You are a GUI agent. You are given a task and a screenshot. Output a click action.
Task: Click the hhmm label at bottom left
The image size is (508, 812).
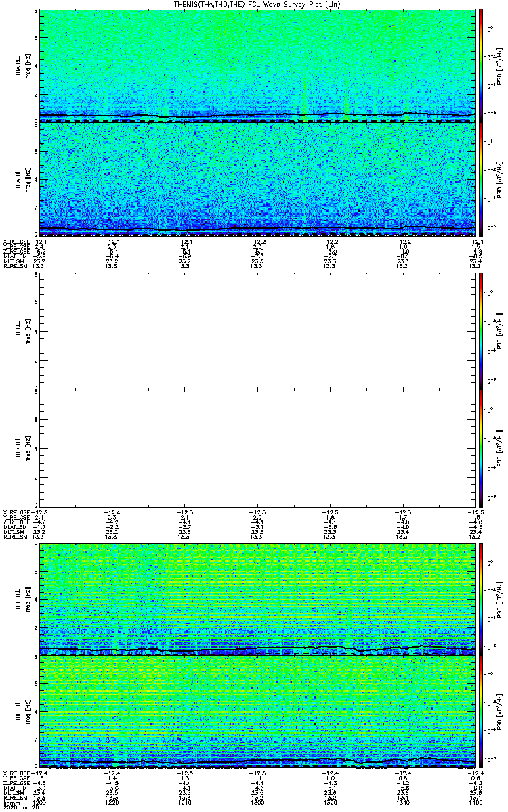[10, 801]
